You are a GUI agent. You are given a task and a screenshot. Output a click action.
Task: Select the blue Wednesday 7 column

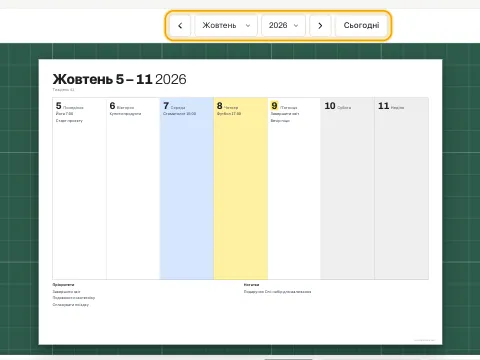187,188
